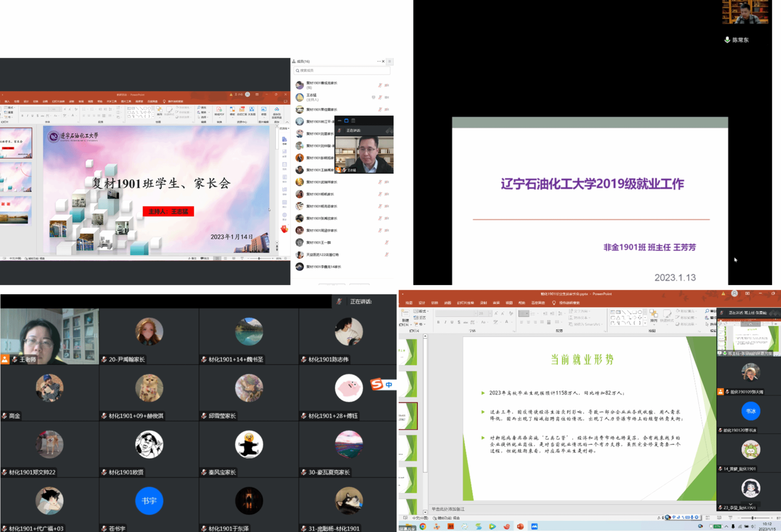The image size is (781, 532).
Task: Open Chrome from the Windows taskbar
Action: pyautogui.click(x=423, y=527)
